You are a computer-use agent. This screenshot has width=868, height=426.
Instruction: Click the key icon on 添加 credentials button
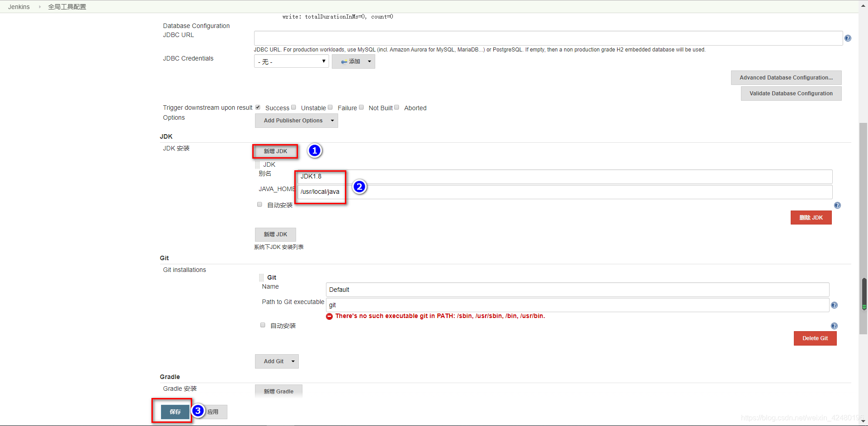(x=344, y=62)
